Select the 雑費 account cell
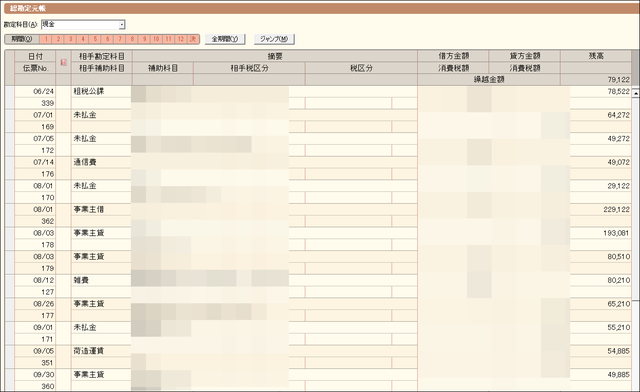640x392 pixels. pos(101,281)
